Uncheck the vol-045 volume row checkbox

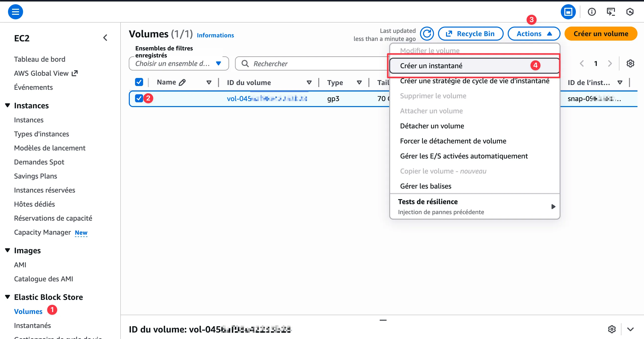139,99
